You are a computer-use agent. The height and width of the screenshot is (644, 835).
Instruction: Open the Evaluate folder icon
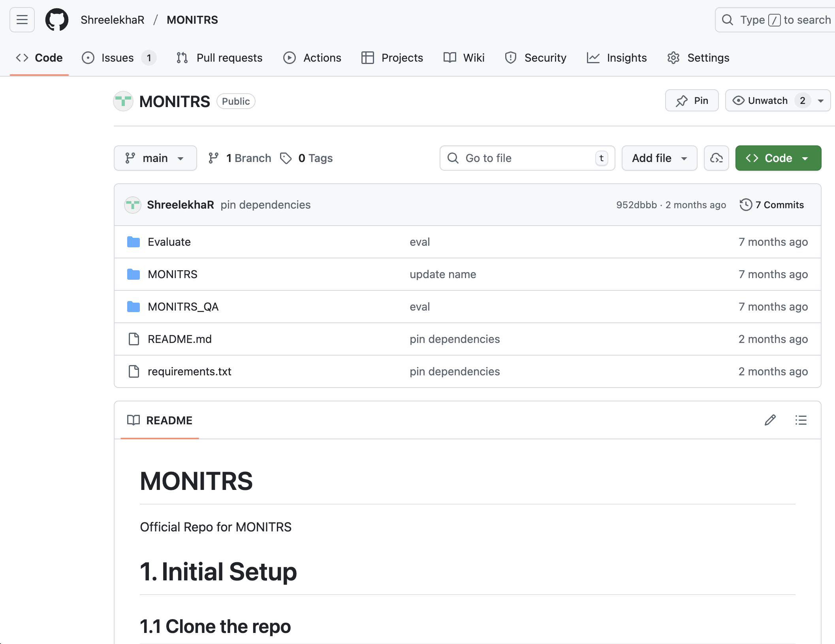pyautogui.click(x=134, y=242)
